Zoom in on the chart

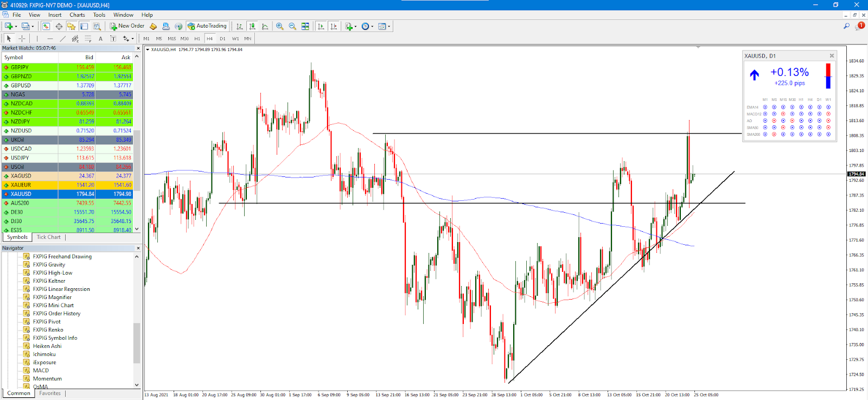280,26
